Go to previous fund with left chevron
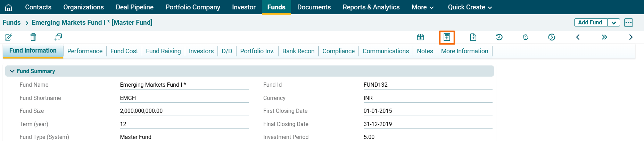 pos(578,37)
